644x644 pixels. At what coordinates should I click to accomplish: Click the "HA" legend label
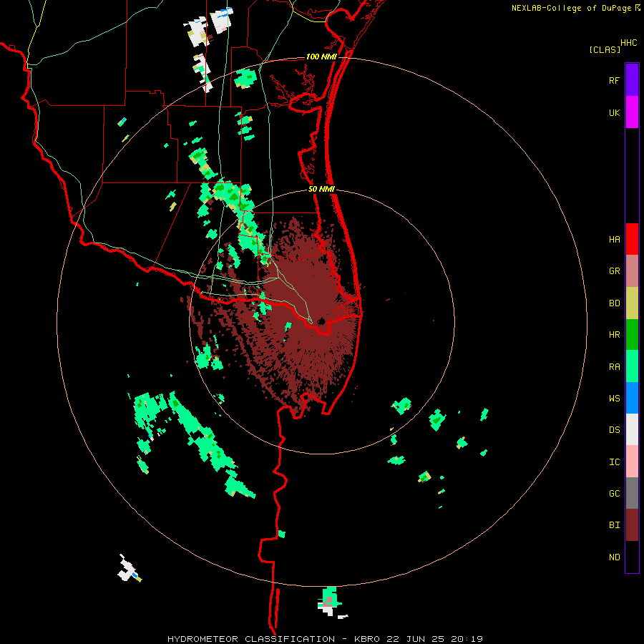tap(615, 239)
